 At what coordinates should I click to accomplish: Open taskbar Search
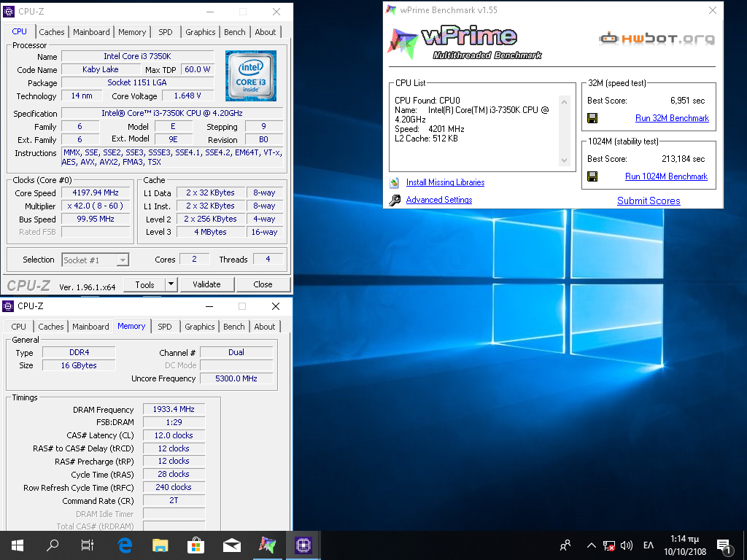53,545
